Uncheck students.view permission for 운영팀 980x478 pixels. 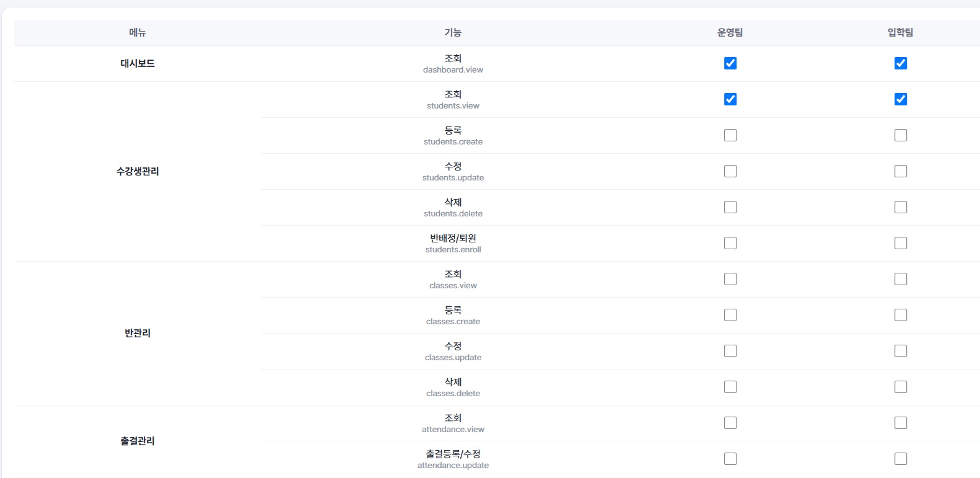pyautogui.click(x=730, y=99)
